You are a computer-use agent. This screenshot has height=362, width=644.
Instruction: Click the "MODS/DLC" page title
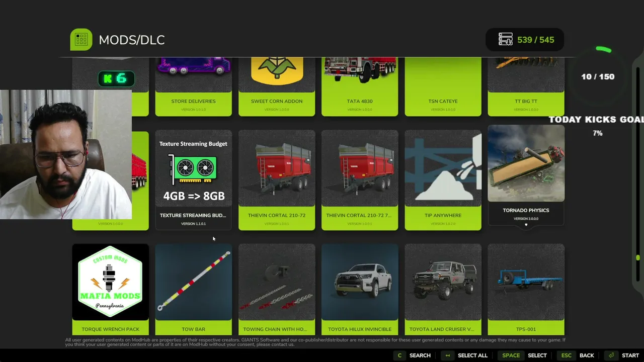[132, 40]
